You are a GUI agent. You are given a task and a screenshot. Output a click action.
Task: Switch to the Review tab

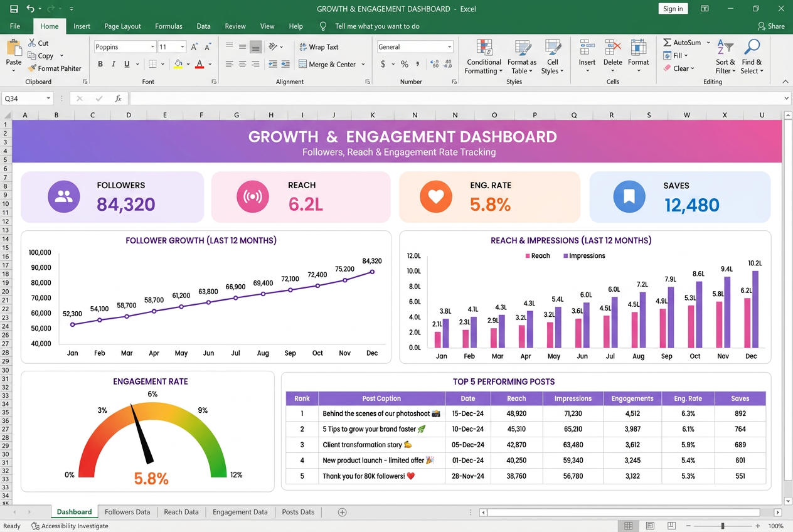(235, 26)
